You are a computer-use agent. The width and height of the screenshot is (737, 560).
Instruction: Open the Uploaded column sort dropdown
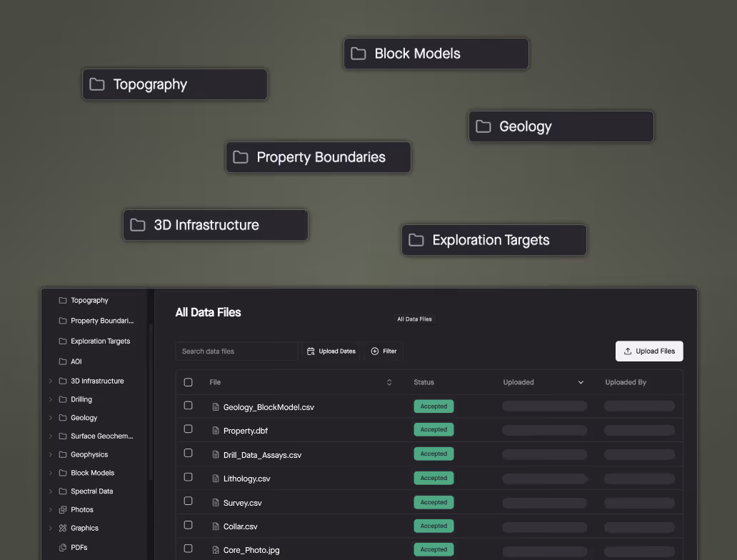[581, 382]
